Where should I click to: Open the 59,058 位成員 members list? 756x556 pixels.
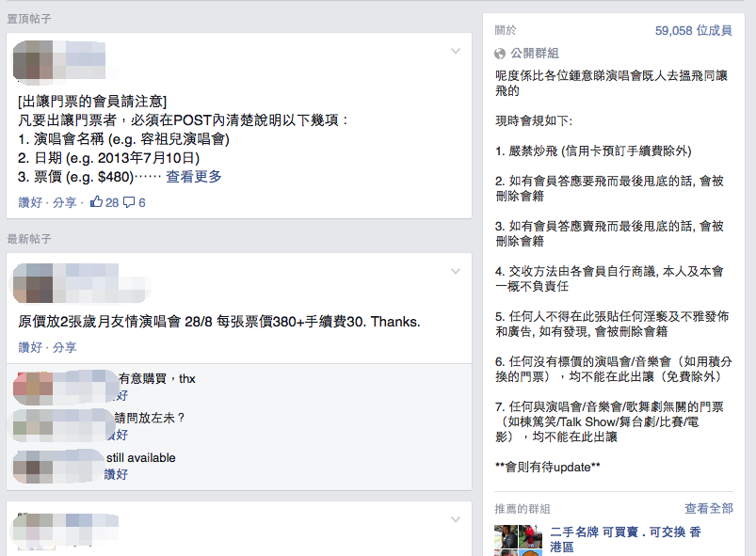693,30
